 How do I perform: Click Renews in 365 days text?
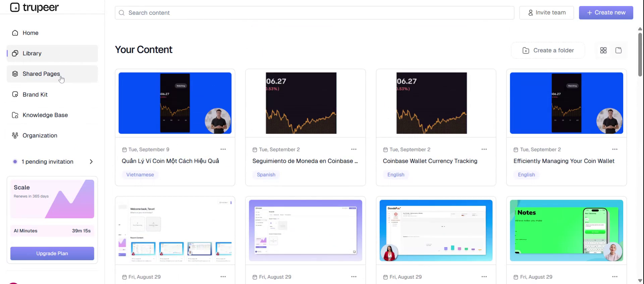click(31, 196)
